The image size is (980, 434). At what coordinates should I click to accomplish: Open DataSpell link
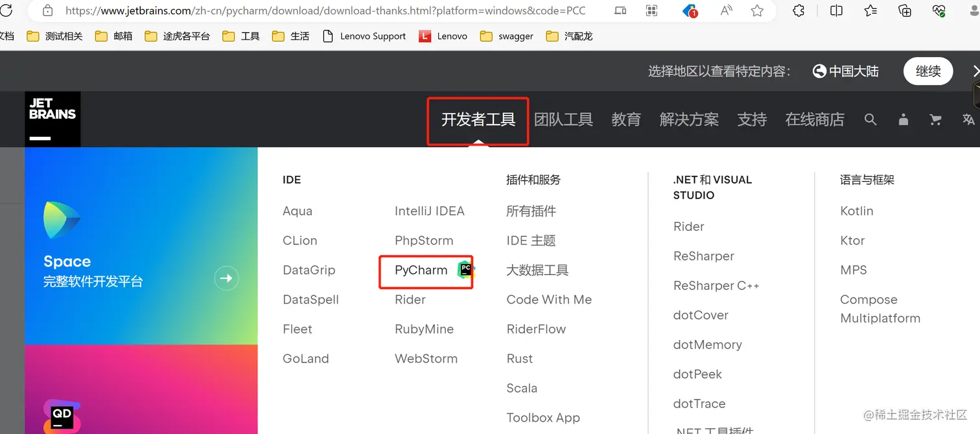point(311,300)
